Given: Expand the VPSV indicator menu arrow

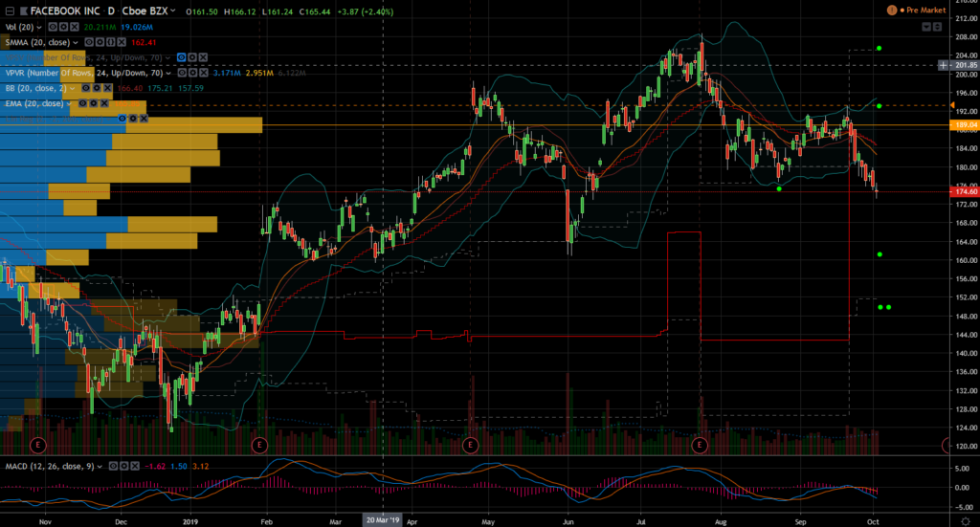Looking at the screenshot, I should [x=167, y=57].
